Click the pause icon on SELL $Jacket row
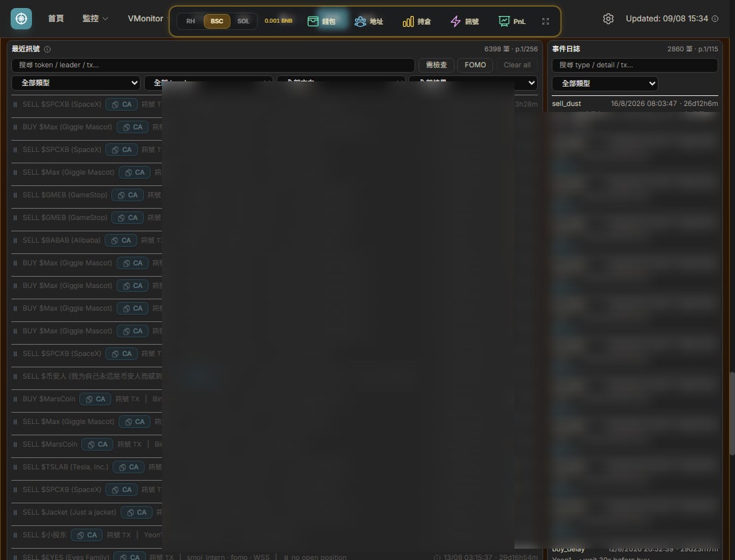Screen dimensions: 735x560 (15, 513)
